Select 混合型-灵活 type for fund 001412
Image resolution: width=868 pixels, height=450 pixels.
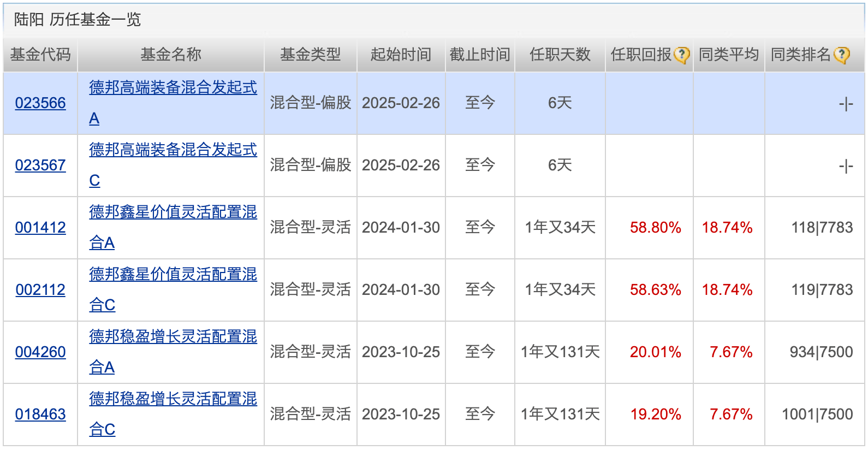310,227
